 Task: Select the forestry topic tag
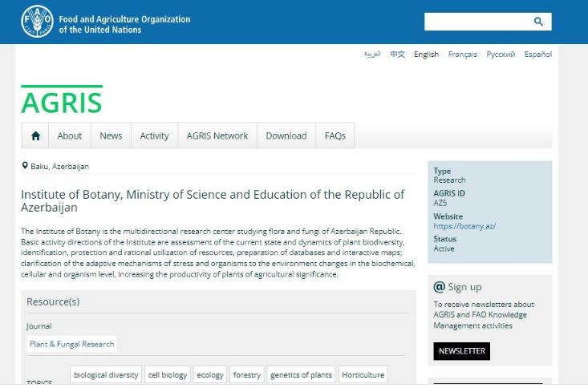(247, 375)
